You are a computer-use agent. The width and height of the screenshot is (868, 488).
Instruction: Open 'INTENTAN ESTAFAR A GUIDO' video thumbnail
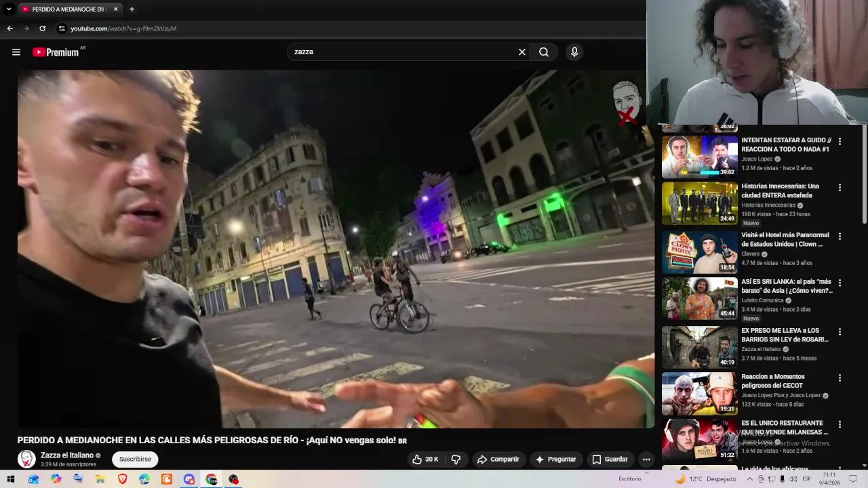click(x=699, y=157)
